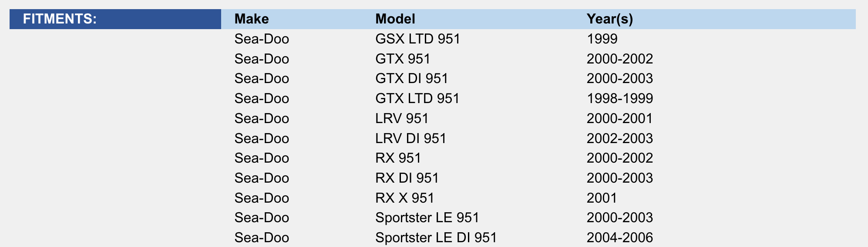Select the LRV DI 951 model cell

410,139
